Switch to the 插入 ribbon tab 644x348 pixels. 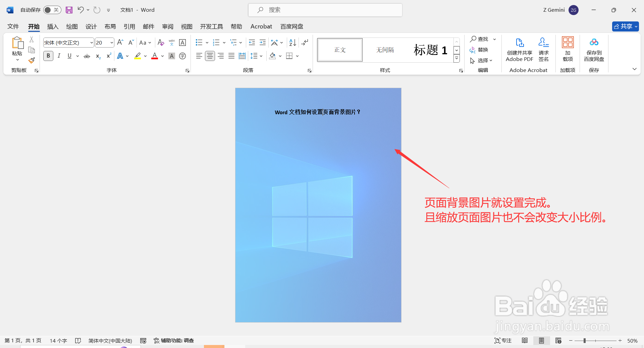52,26
